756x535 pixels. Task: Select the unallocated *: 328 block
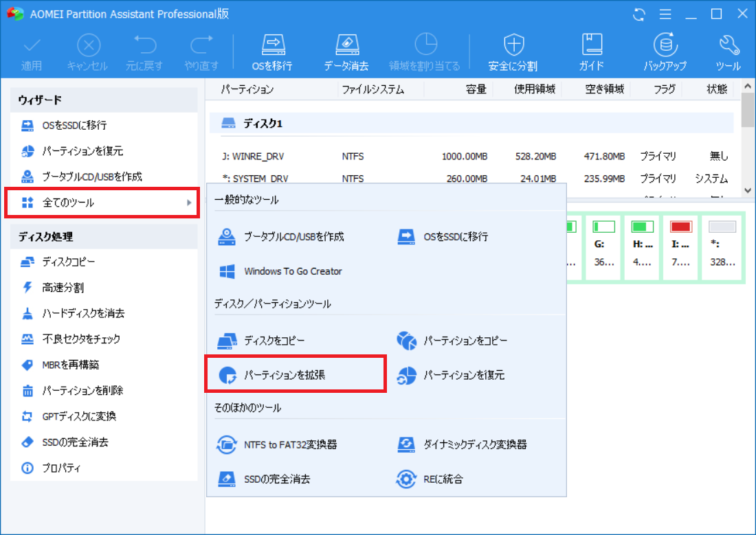pos(722,247)
